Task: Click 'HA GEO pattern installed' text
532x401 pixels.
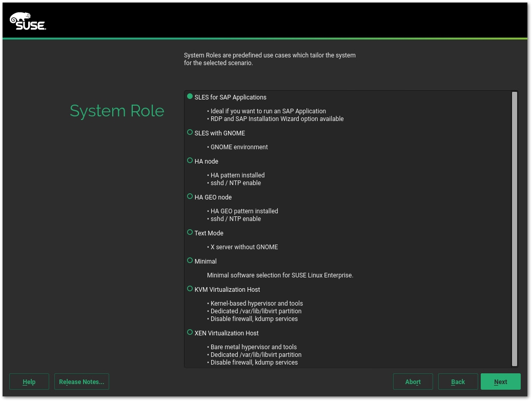Action: click(244, 211)
